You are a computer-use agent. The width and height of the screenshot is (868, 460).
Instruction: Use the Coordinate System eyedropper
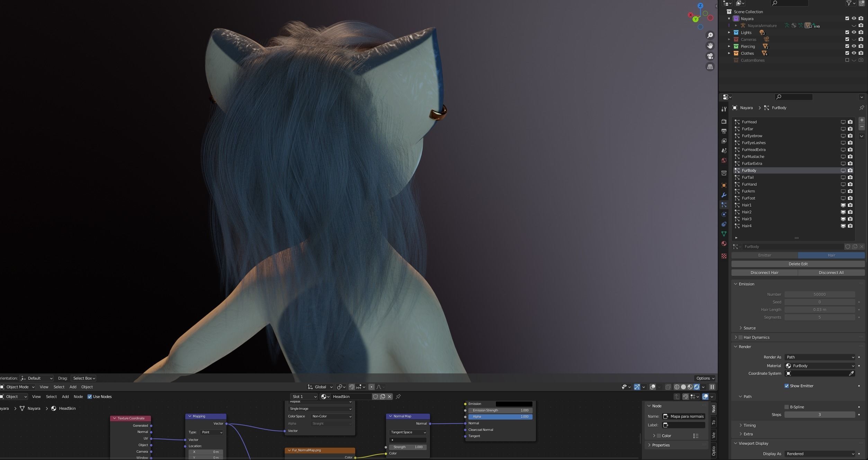pos(851,373)
